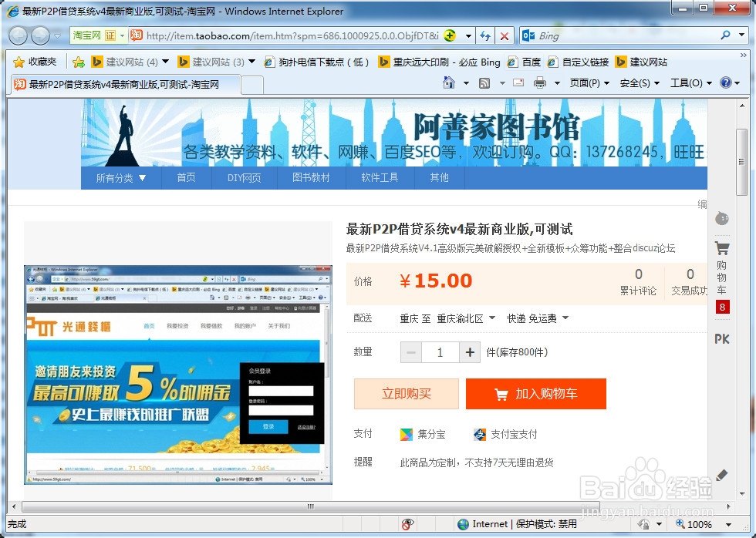The height and width of the screenshot is (538, 756).
Task: Open shopping cart icon in right sidebar
Action: 722,248
